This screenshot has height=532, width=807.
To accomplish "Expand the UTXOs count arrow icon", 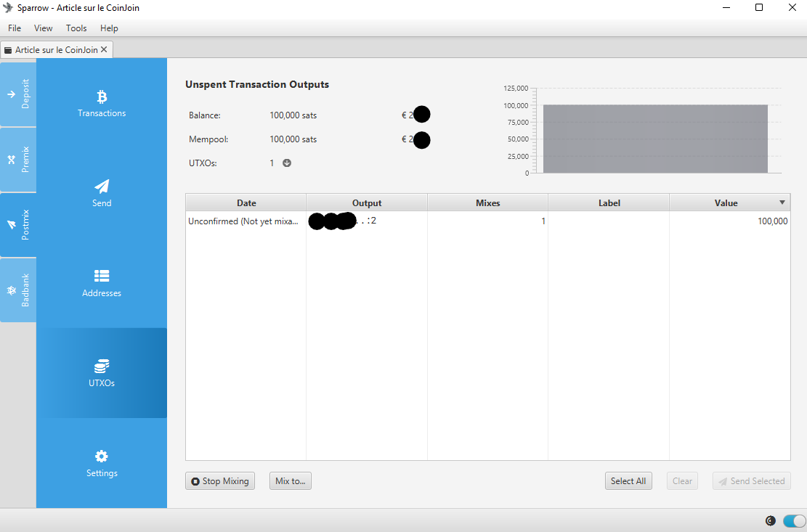I will tap(287, 163).
